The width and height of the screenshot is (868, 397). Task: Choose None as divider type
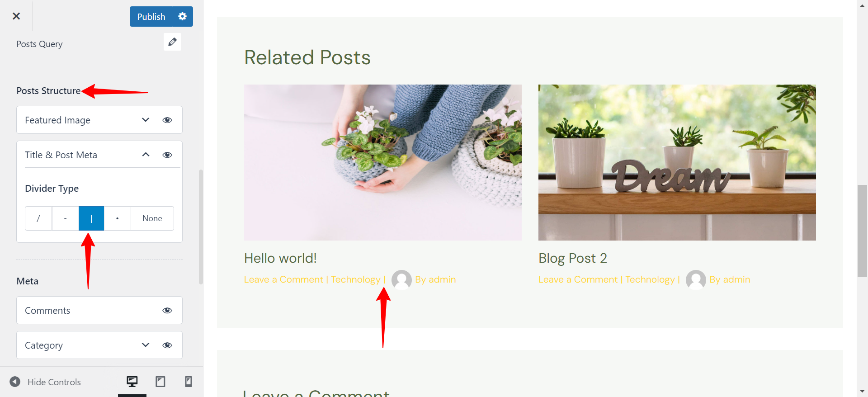point(152,218)
